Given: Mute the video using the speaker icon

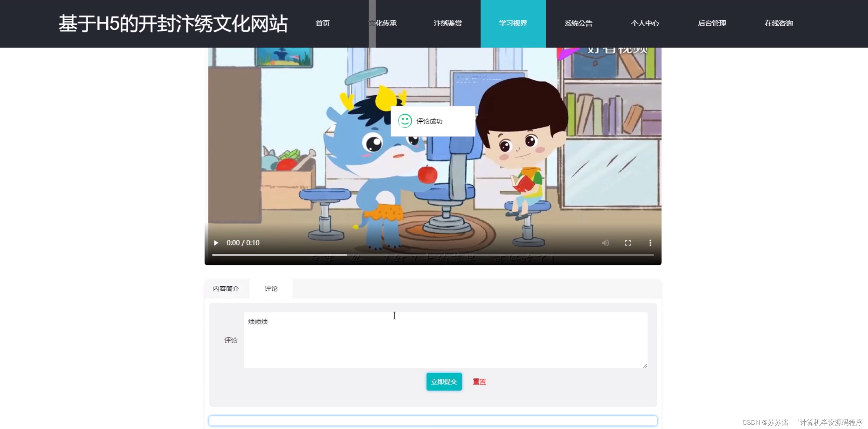Looking at the screenshot, I should point(605,243).
